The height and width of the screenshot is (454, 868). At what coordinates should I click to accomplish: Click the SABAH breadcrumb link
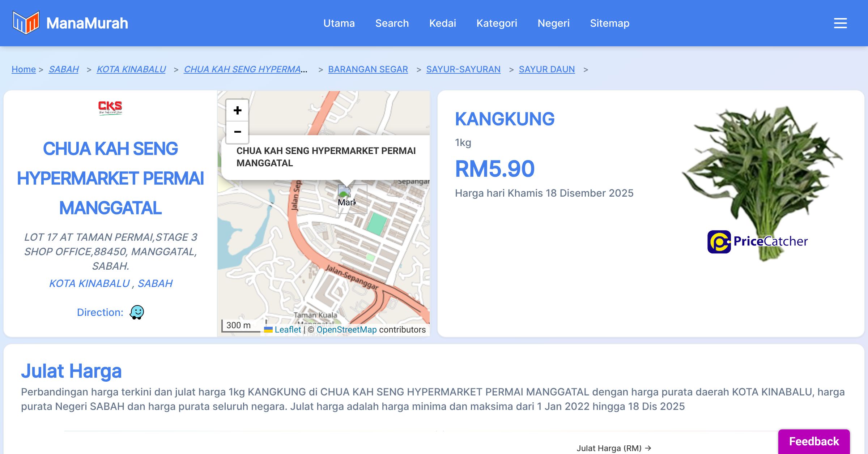tap(64, 69)
